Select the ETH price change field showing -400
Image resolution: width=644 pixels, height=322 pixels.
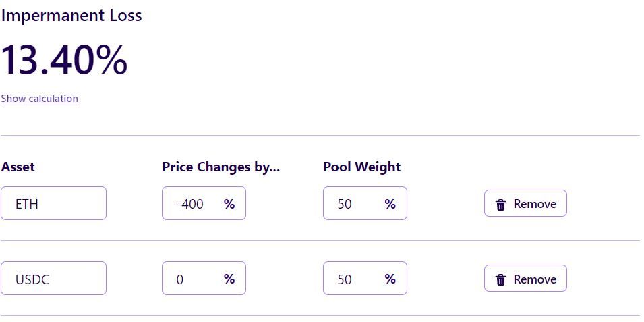(192, 204)
